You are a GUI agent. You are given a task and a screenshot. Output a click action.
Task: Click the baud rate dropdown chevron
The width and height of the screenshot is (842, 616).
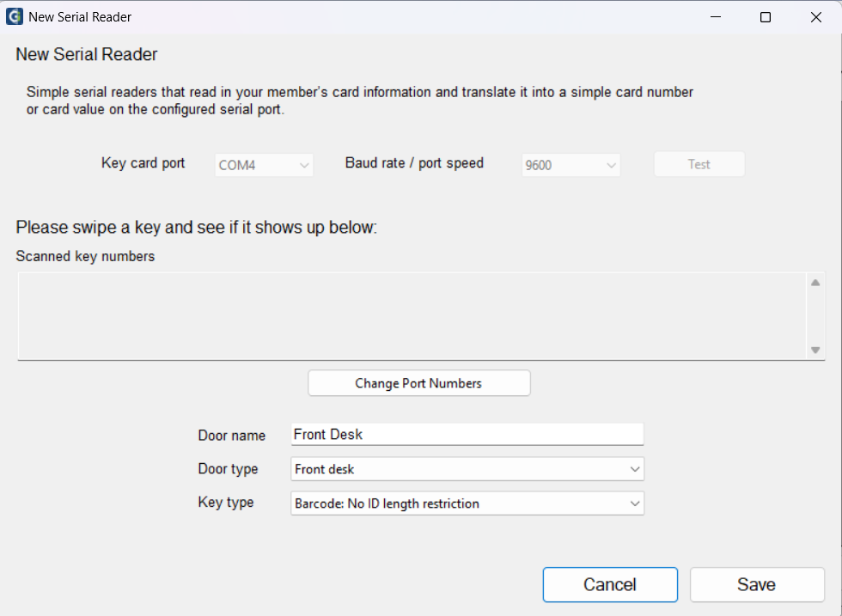(x=611, y=166)
